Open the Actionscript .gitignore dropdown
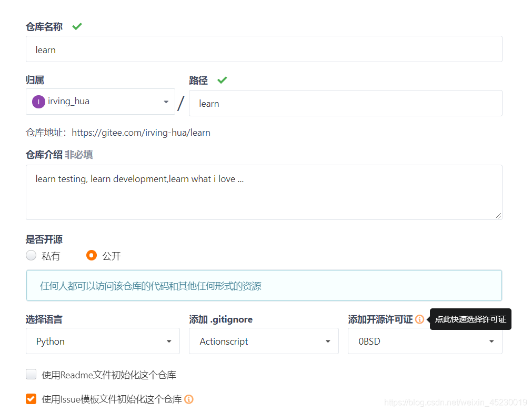 [x=264, y=341]
